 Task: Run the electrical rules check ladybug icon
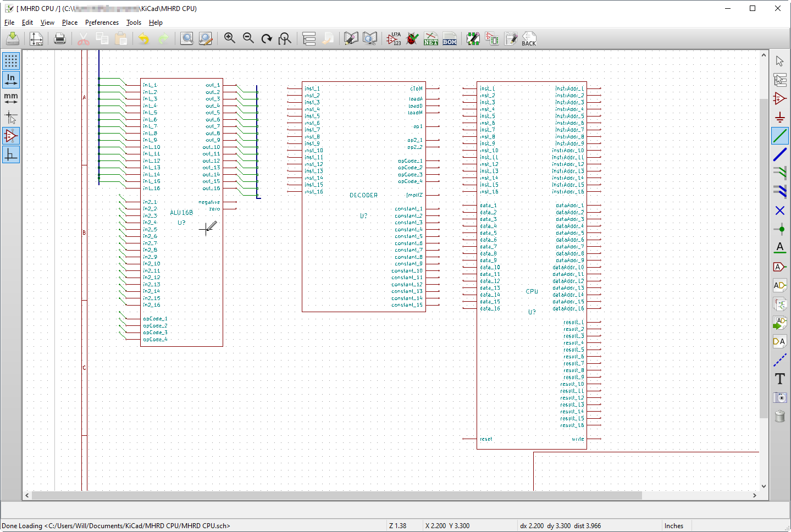tap(412, 38)
